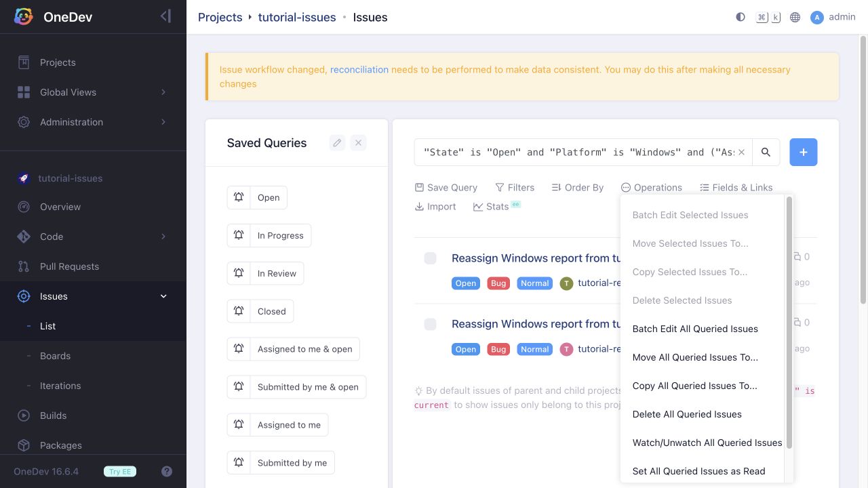Viewport: 868px width, 488px height.
Task: Click the Import button
Action: point(435,207)
